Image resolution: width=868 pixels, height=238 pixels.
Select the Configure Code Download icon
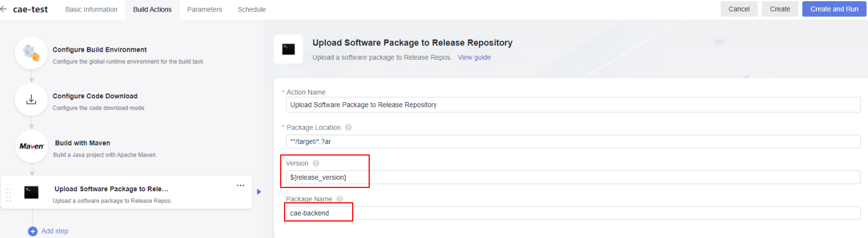[x=31, y=99]
